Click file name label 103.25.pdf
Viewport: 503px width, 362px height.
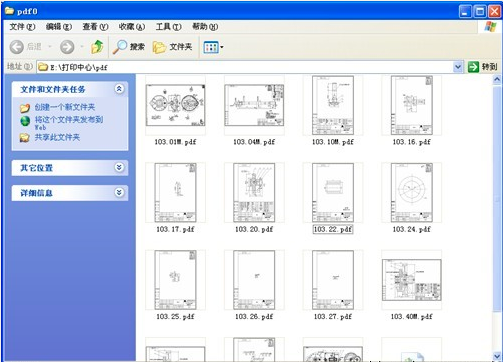coord(175,317)
